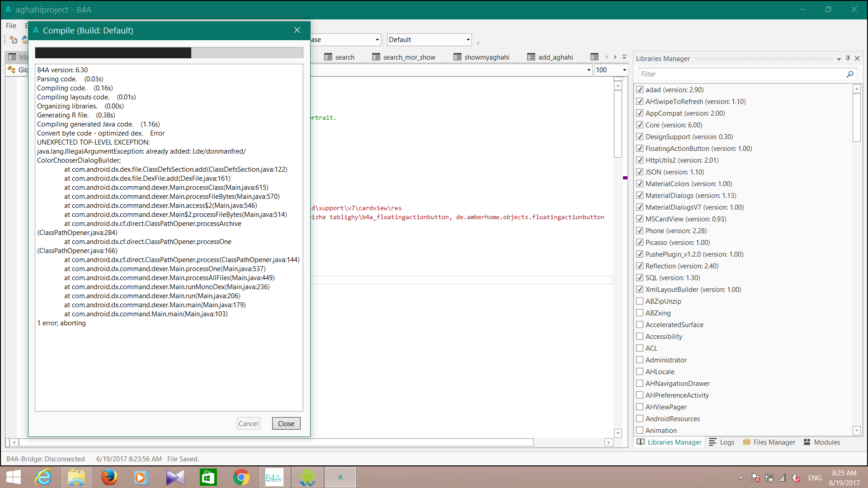Open Firefox from the taskbar
The image size is (868, 488).
point(109,477)
